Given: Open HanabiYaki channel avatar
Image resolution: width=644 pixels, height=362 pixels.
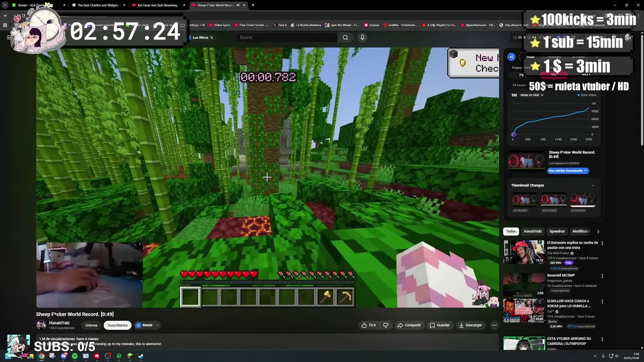Looking at the screenshot, I should pos(41,325).
